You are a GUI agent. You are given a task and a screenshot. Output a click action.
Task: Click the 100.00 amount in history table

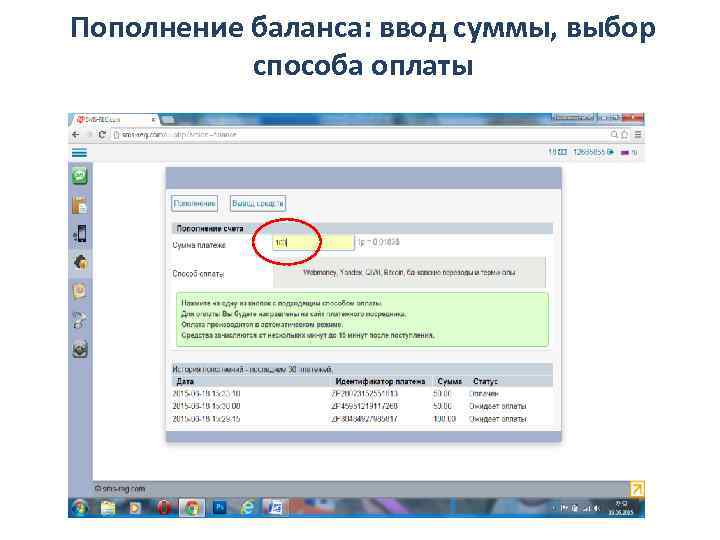tap(444, 419)
